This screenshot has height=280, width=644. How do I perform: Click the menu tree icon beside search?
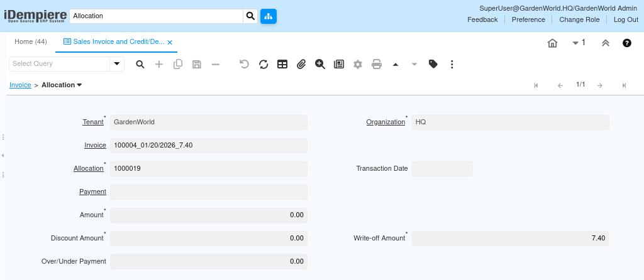click(269, 16)
